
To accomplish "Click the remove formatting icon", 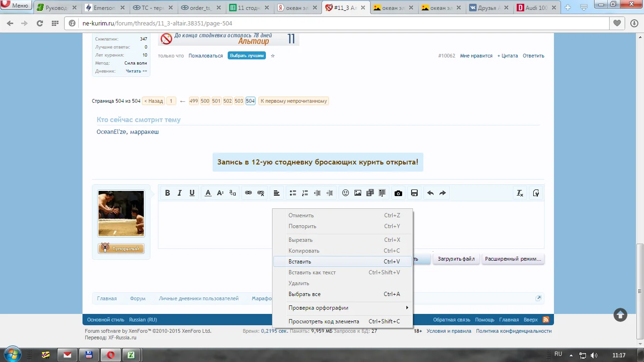I will tap(520, 193).
